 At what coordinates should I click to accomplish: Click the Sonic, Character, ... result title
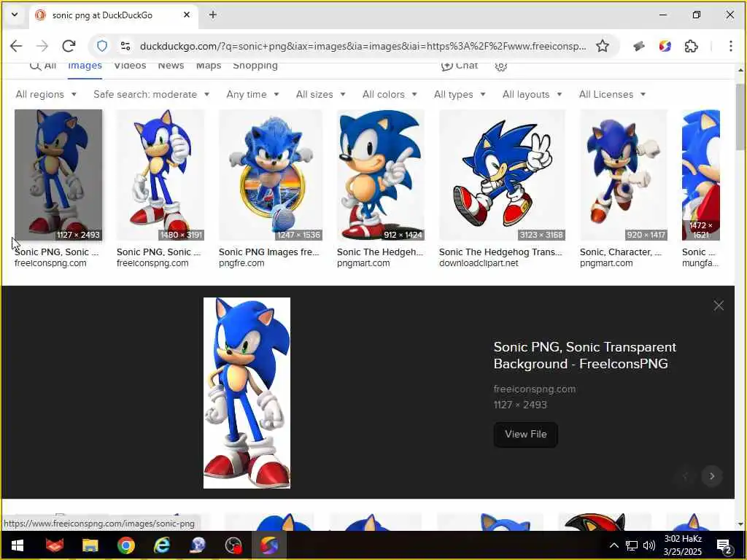click(621, 252)
